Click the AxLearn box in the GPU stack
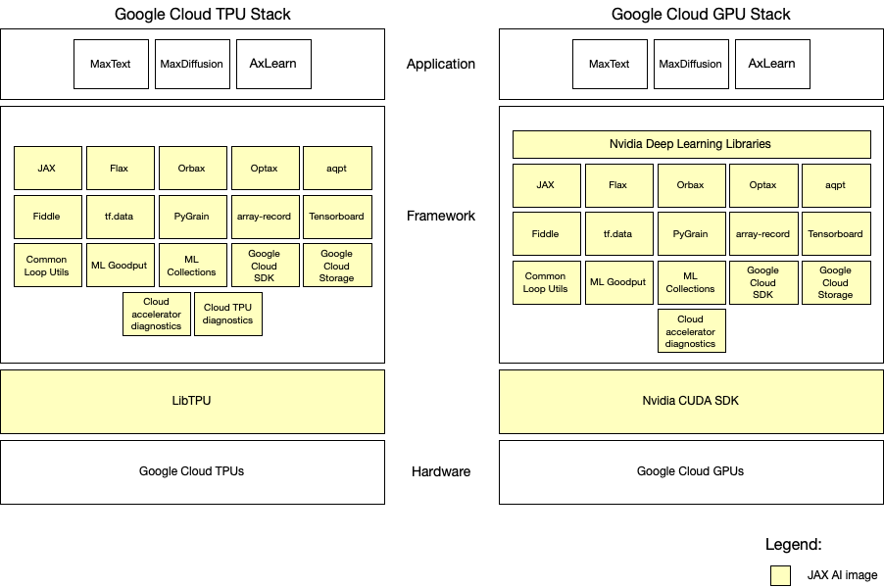This screenshot has height=588, width=884. 772,64
